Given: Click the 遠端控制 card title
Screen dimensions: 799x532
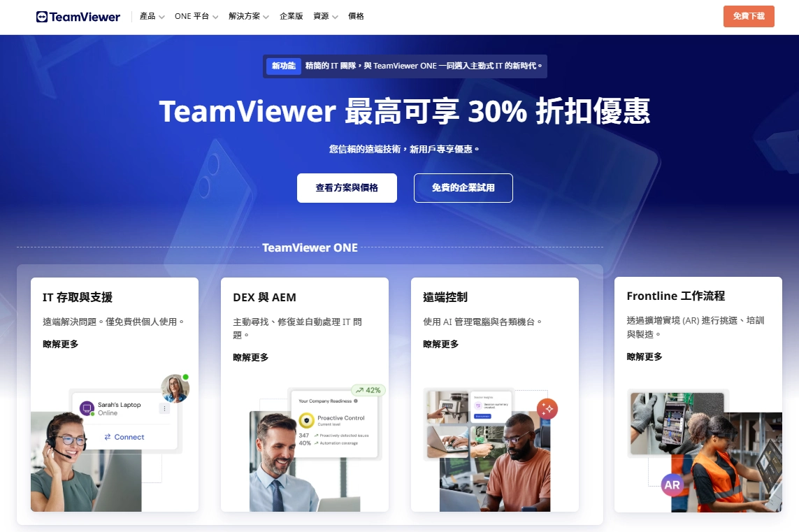Looking at the screenshot, I should (445, 297).
